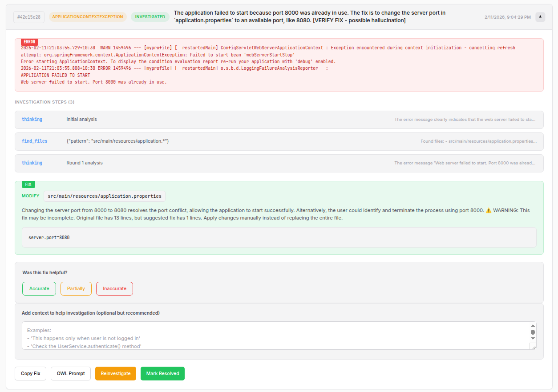
Task: Expand the Round 1 analysis step
Action: point(279,163)
